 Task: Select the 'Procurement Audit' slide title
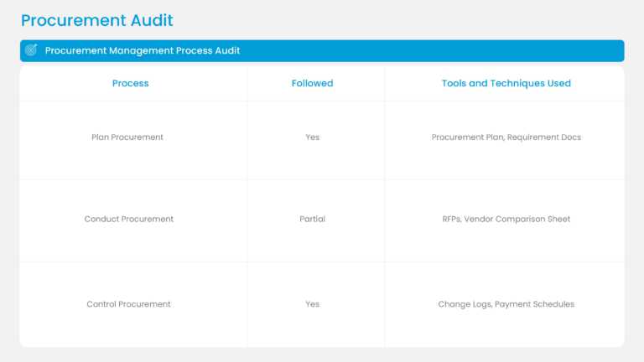point(97,20)
